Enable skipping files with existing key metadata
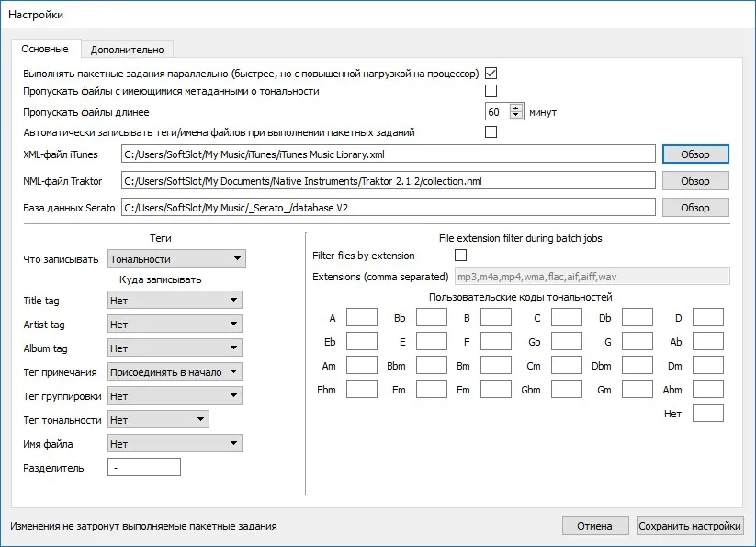 point(491,91)
